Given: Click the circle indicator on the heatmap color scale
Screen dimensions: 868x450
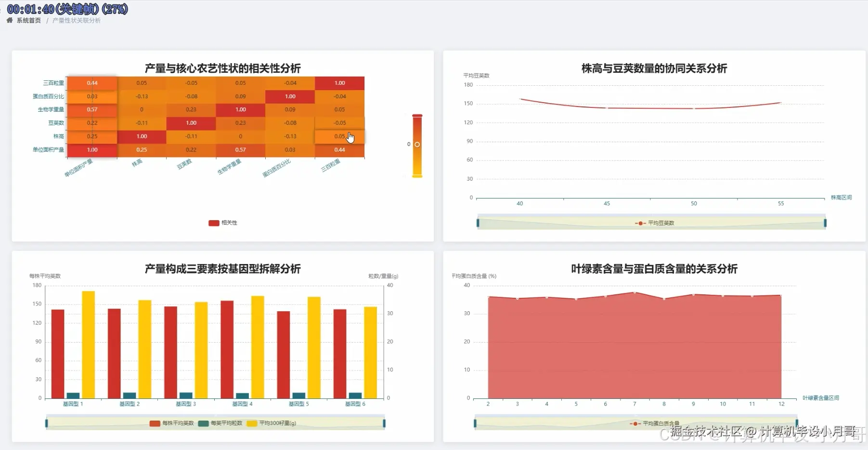Looking at the screenshot, I should (x=417, y=145).
